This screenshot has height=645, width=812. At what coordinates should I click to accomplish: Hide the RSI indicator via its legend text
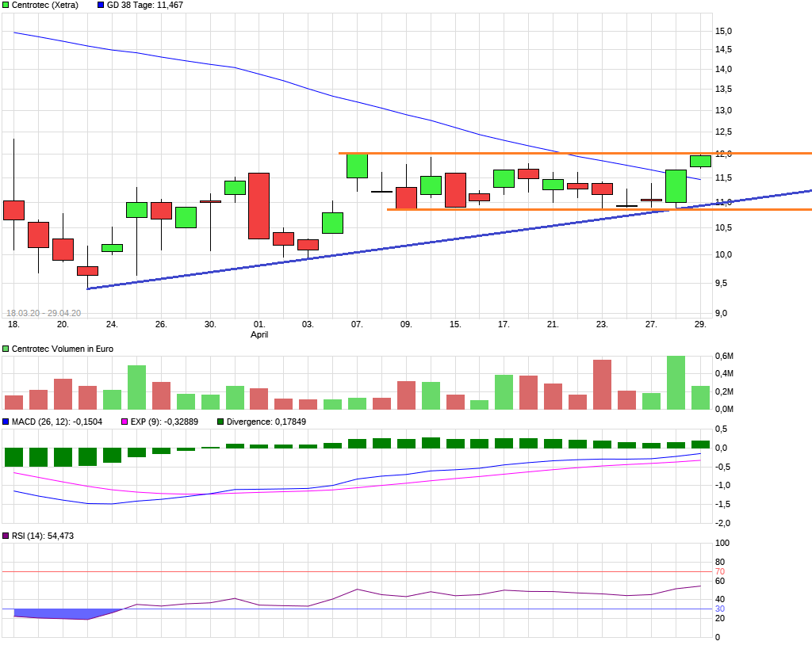pyautogui.click(x=44, y=535)
